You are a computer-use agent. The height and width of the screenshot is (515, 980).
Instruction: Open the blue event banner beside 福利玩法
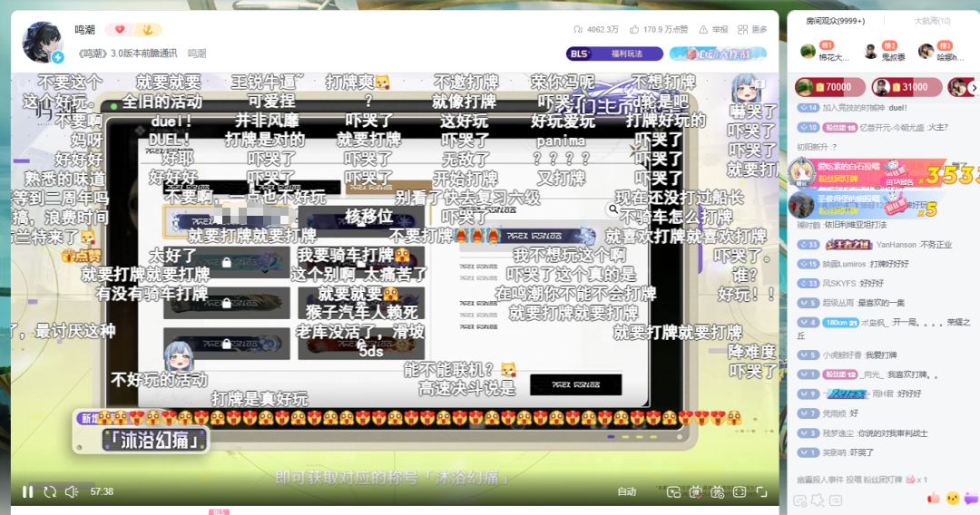tap(718, 53)
